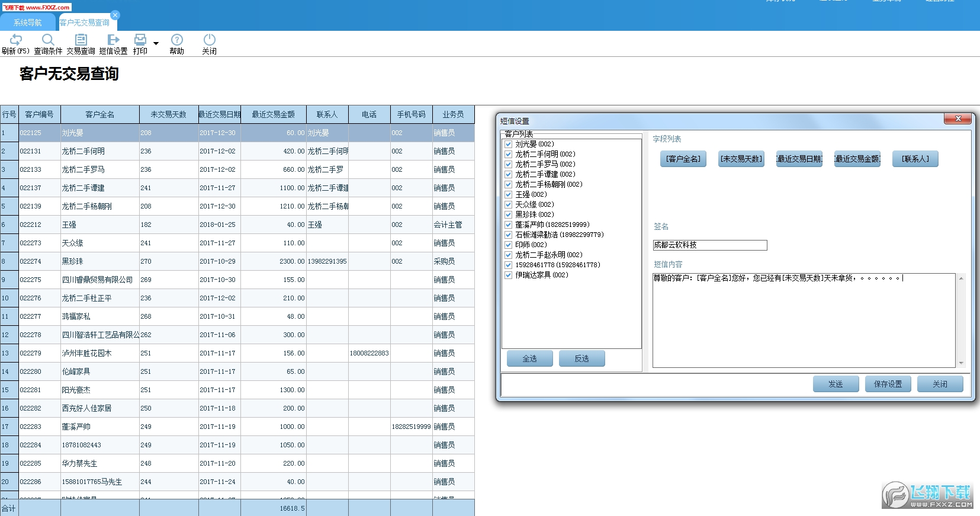The height and width of the screenshot is (516, 980).
Task: Click the 关闭 power icon in toolbar
Action: [209, 40]
